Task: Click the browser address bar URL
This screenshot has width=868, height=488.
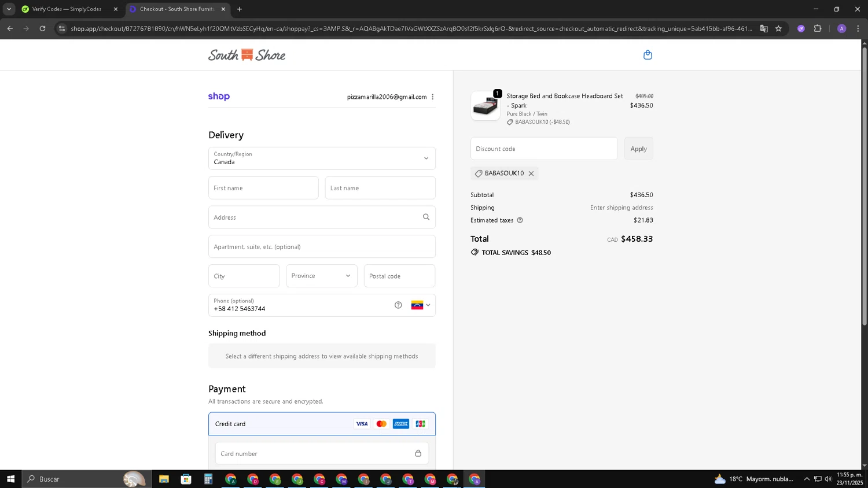Action: 411,28
